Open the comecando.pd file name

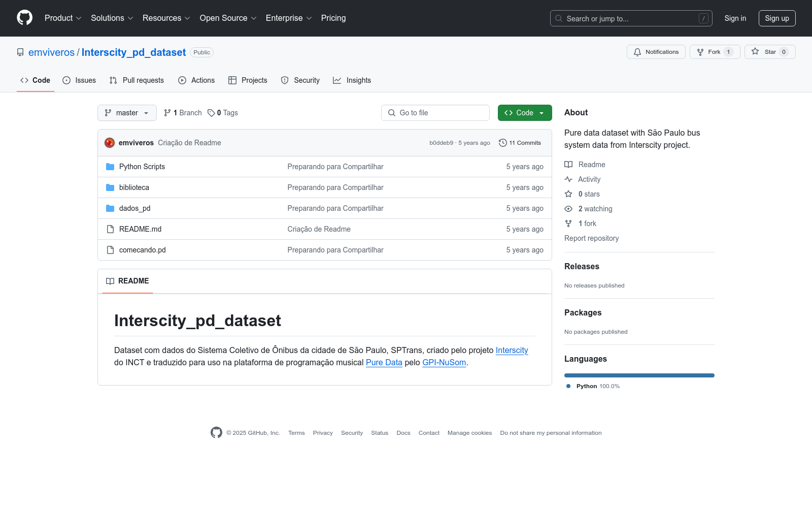(x=142, y=250)
